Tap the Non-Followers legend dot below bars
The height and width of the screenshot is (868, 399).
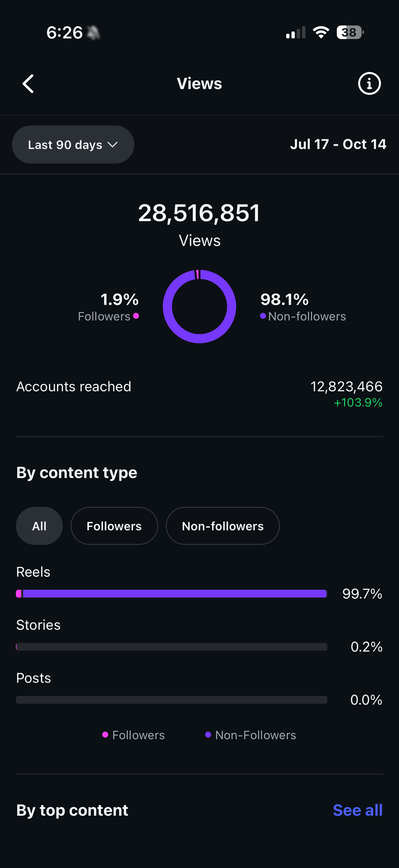click(209, 735)
